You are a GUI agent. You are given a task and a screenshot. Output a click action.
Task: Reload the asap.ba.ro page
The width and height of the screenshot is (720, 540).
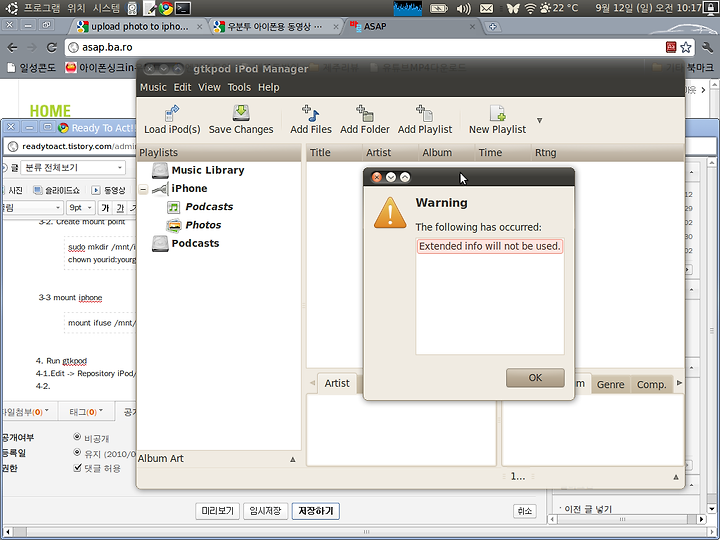(51, 47)
